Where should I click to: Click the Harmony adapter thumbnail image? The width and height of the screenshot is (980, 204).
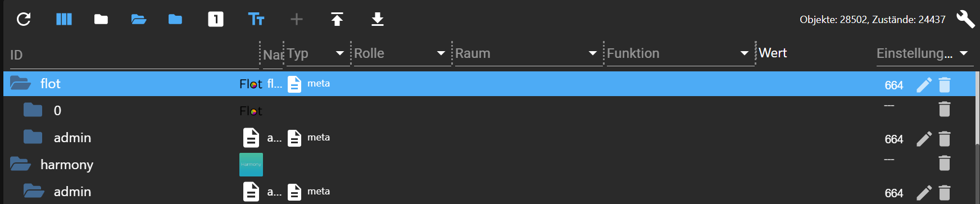click(251, 165)
